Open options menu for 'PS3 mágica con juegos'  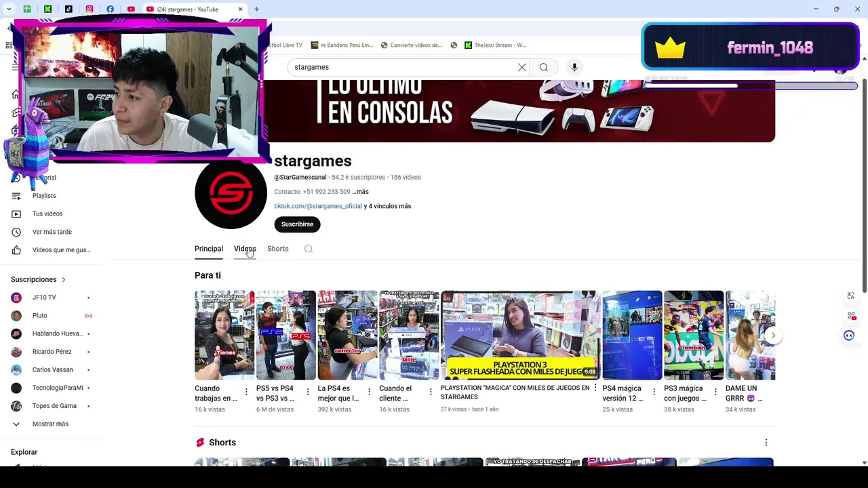(x=715, y=392)
